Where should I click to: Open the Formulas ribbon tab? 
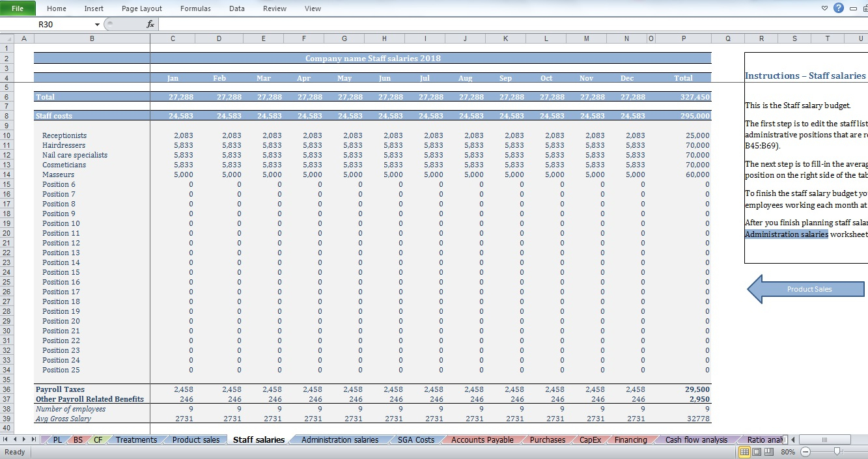point(195,8)
